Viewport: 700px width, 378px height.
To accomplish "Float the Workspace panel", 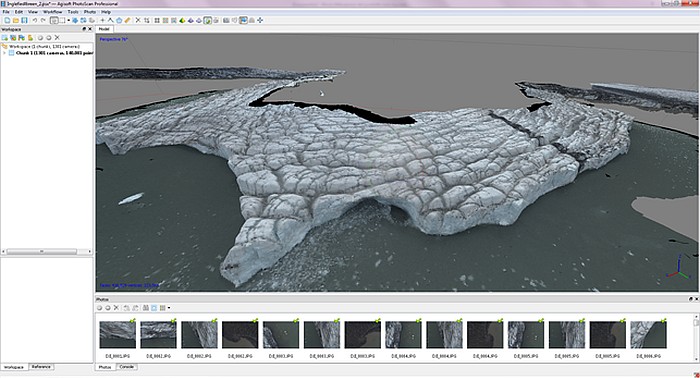I will [x=84, y=29].
